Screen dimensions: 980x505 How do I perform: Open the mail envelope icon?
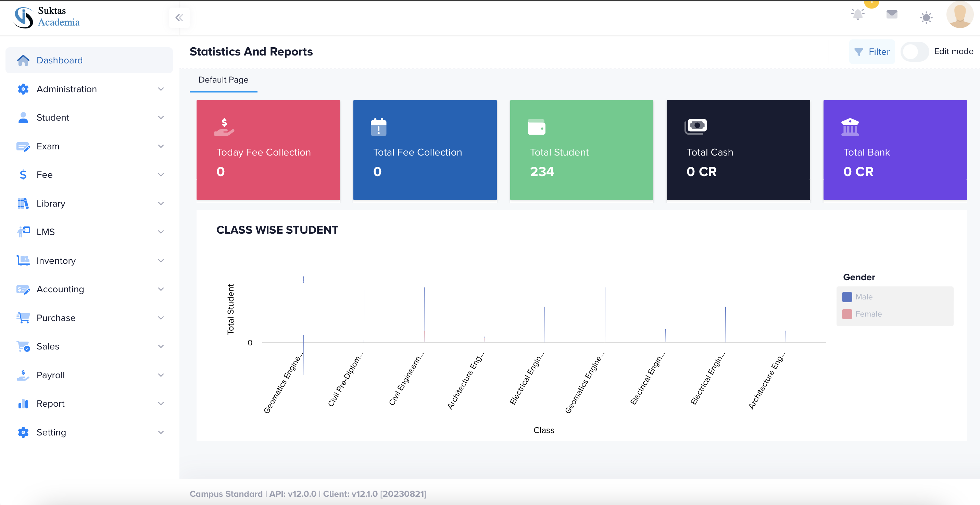892,14
